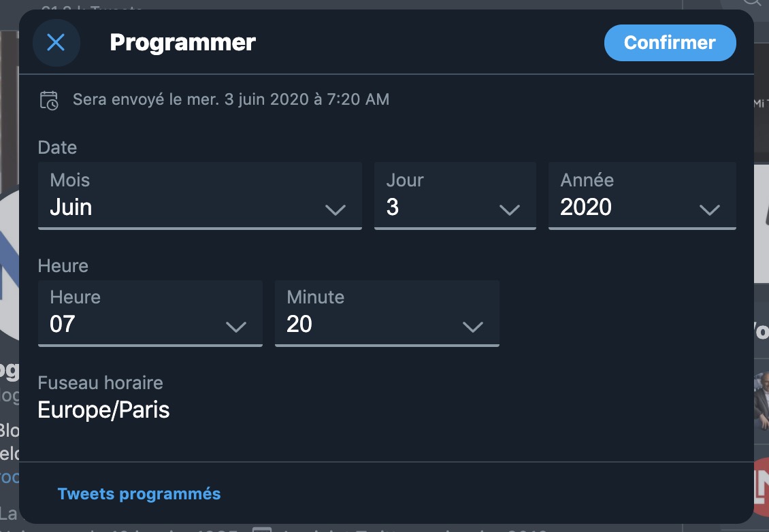Click the Programmer dialog title

tap(182, 43)
